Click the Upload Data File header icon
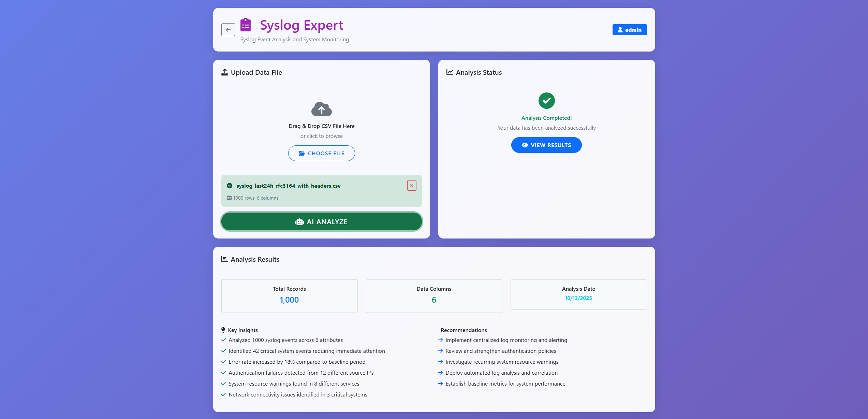Viewport: 868px width, 419px height. (x=225, y=72)
